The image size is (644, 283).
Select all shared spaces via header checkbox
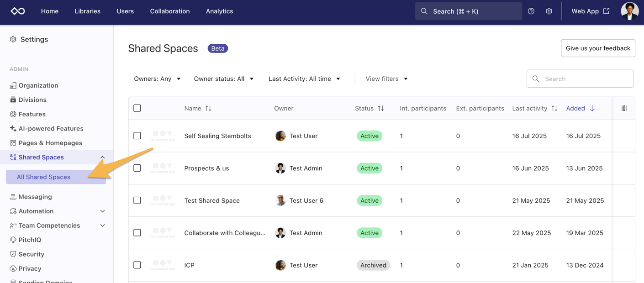tap(137, 108)
